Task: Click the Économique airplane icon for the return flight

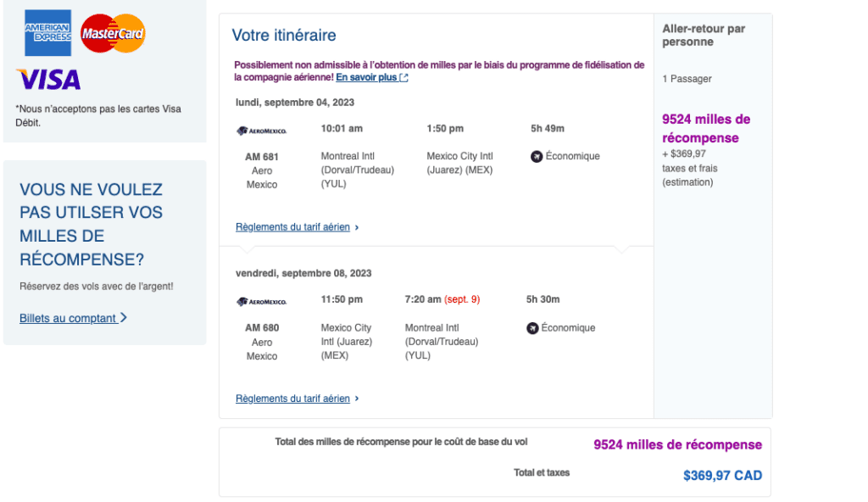Action: point(531,327)
